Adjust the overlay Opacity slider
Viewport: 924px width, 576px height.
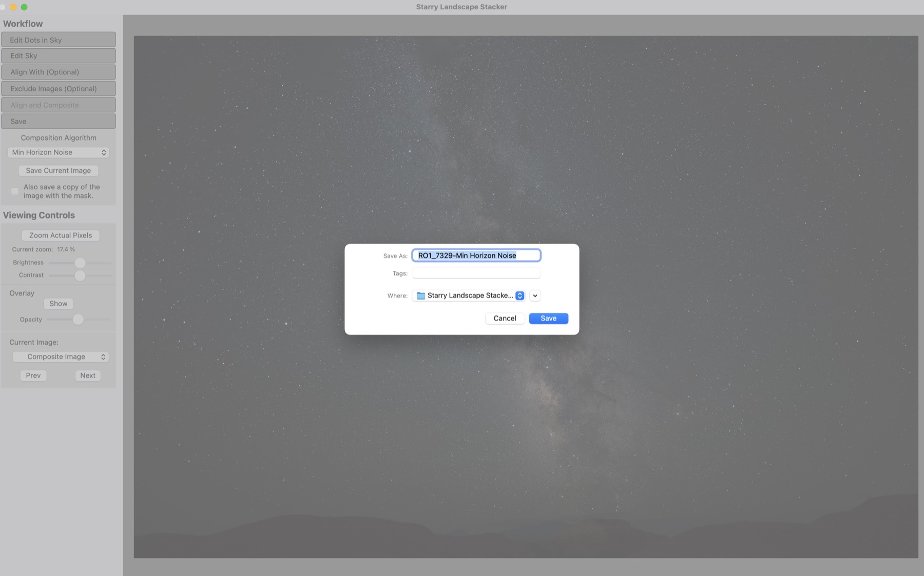pos(78,320)
